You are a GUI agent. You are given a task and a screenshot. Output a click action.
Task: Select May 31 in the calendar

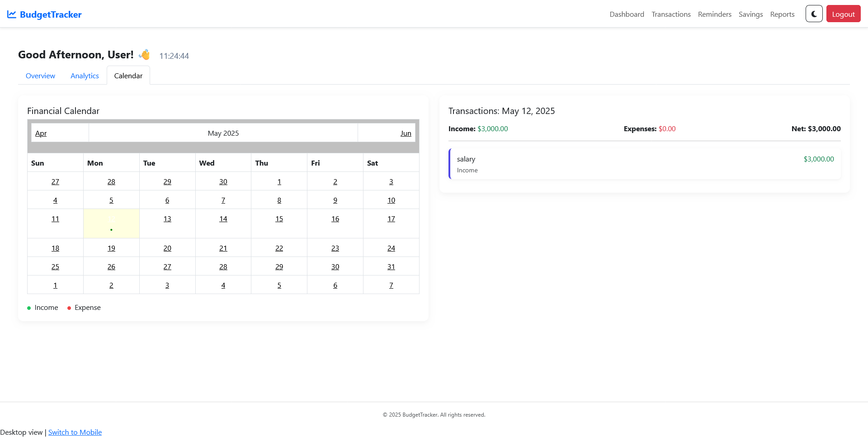pyautogui.click(x=391, y=267)
